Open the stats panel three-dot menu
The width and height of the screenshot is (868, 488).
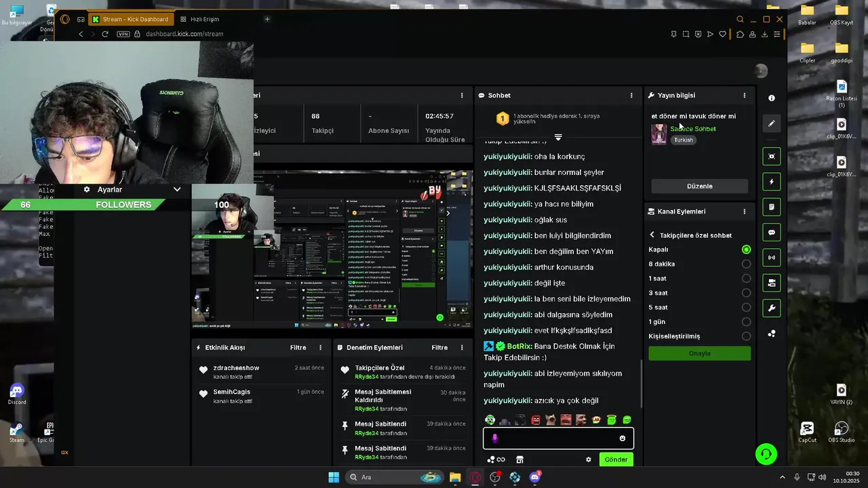[x=462, y=96]
